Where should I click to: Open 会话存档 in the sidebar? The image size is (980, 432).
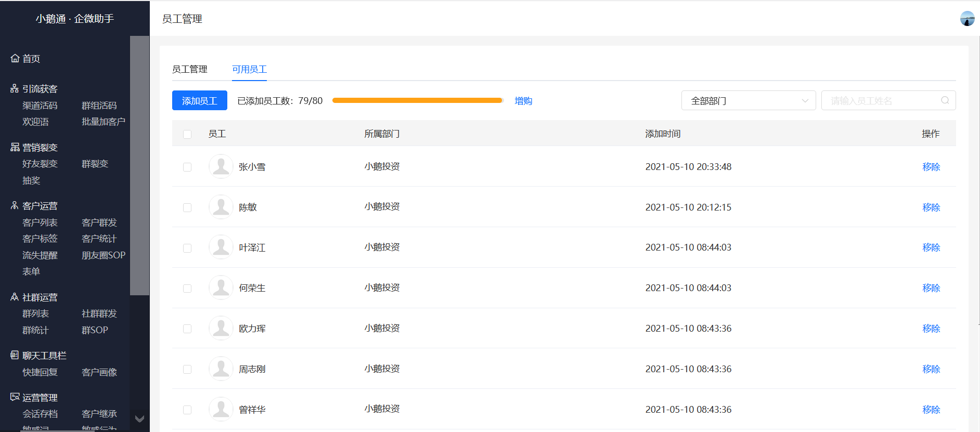40,414
